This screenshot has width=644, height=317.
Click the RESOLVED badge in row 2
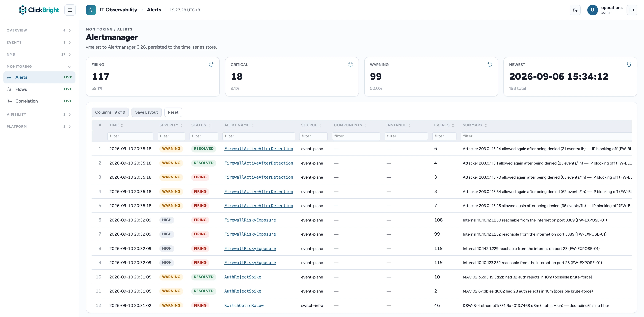pyautogui.click(x=203, y=163)
